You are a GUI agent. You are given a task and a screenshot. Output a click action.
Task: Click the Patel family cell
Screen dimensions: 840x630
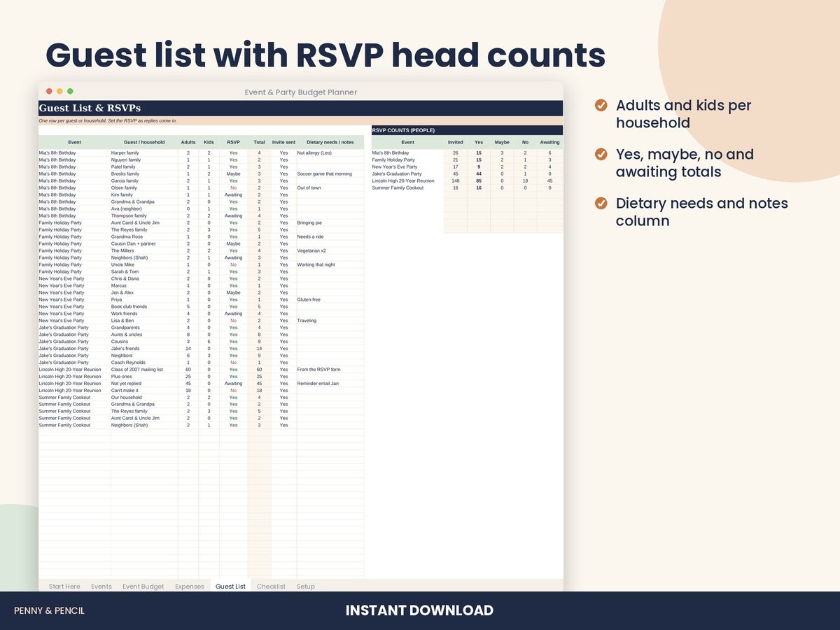pos(144,167)
